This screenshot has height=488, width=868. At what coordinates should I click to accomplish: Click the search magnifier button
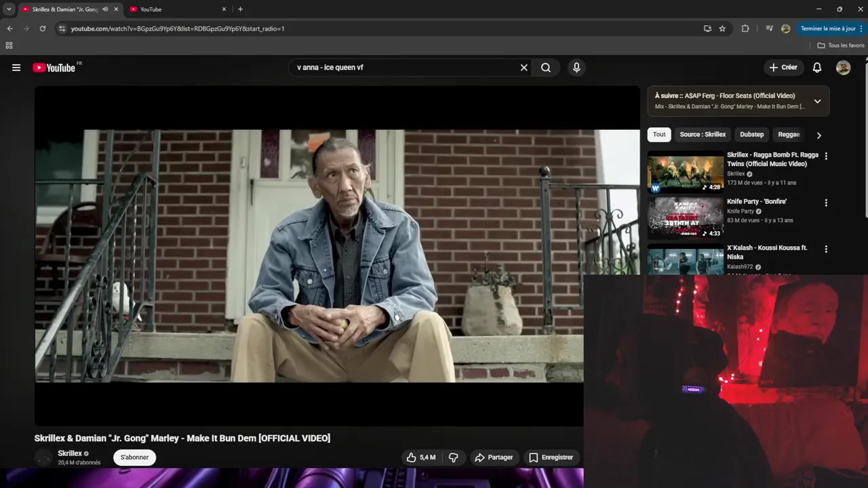point(546,68)
